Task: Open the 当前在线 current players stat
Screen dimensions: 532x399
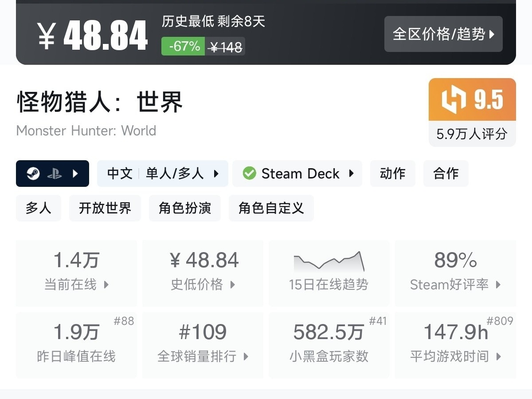Action: [77, 273]
